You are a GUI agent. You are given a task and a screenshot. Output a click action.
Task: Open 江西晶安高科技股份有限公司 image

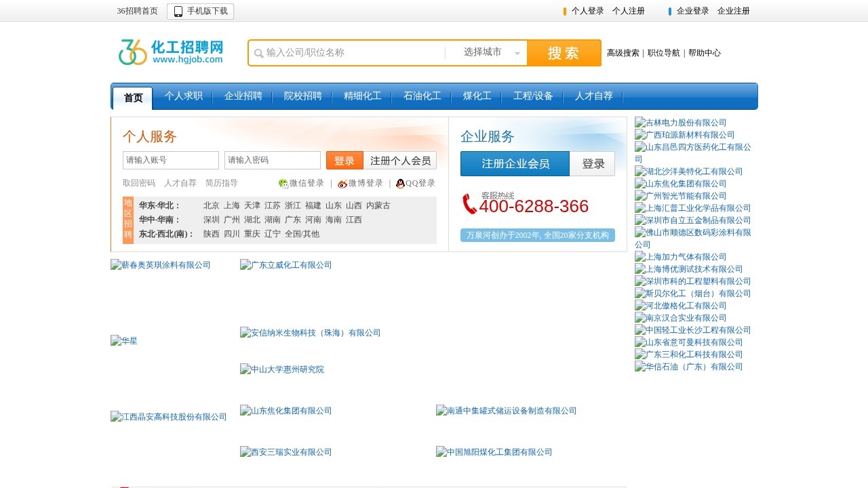169,417
